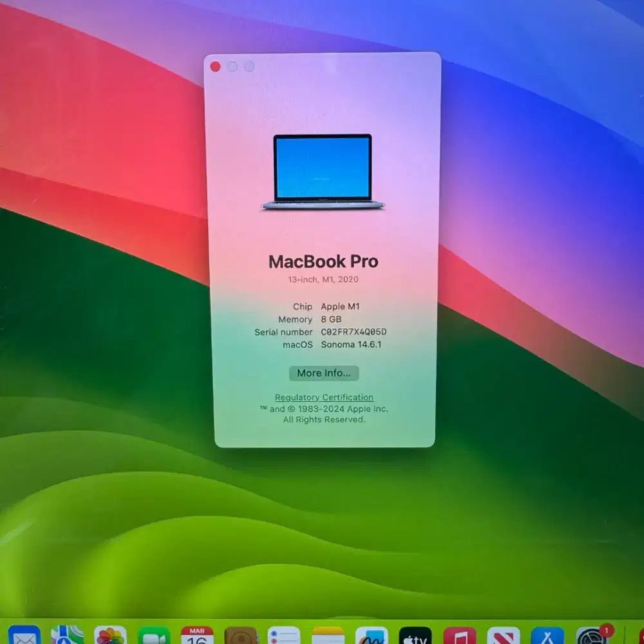644x644 pixels.
Task: Open the News app in the dock
Action: tap(502, 638)
